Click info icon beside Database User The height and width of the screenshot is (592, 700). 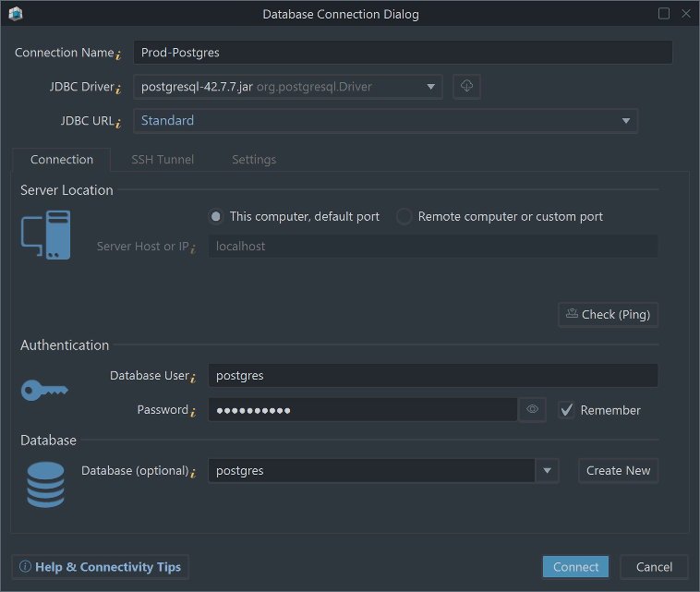(193, 378)
